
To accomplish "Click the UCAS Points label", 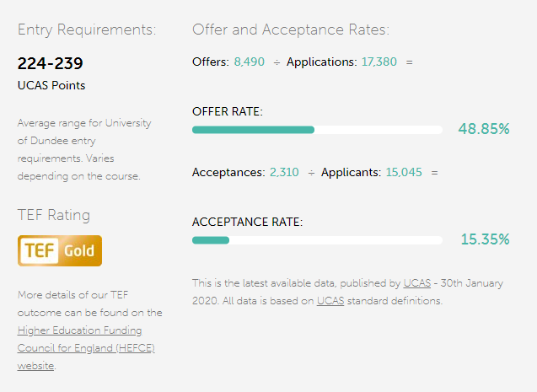I will (51, 85).
